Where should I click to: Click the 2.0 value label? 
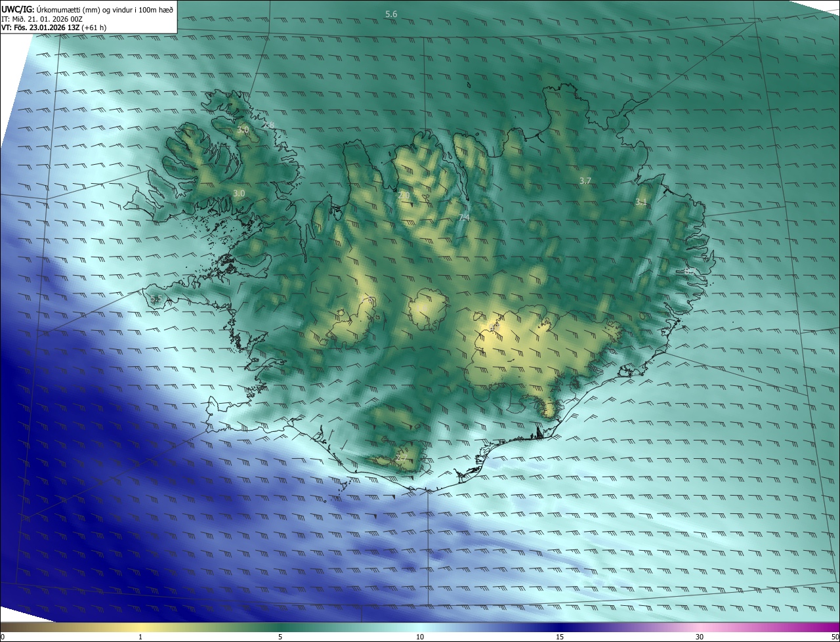point(404,195)
